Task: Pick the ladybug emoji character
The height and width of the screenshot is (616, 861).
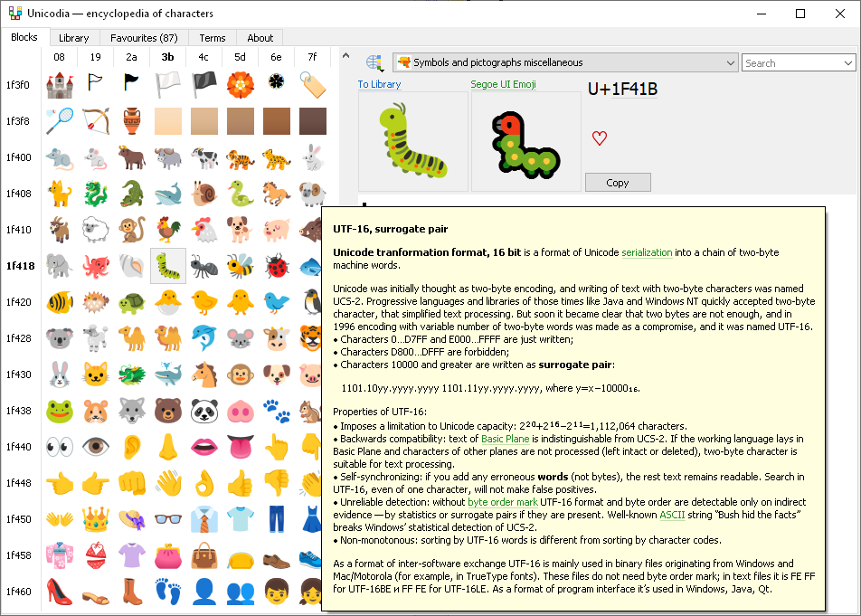Action: point(277,266)
